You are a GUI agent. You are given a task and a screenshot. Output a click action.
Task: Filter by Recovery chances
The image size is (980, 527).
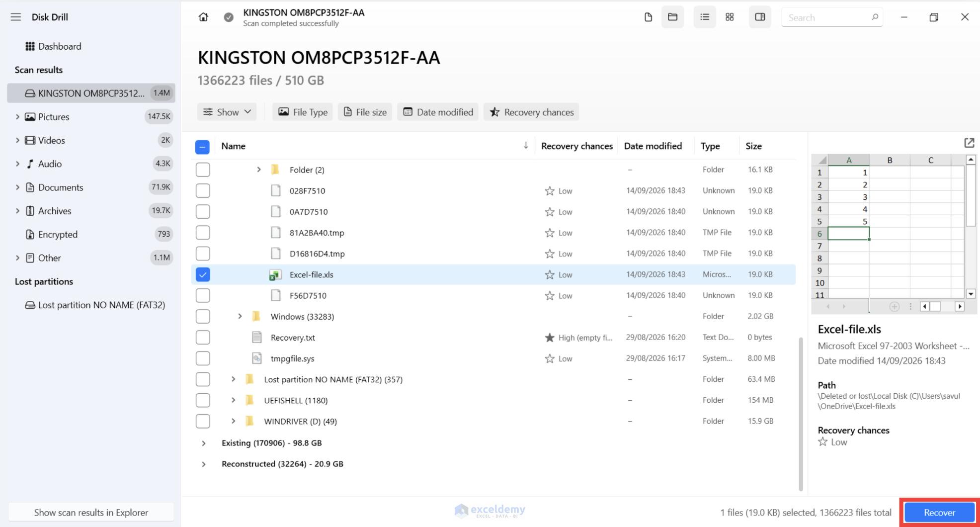point(531,112)
